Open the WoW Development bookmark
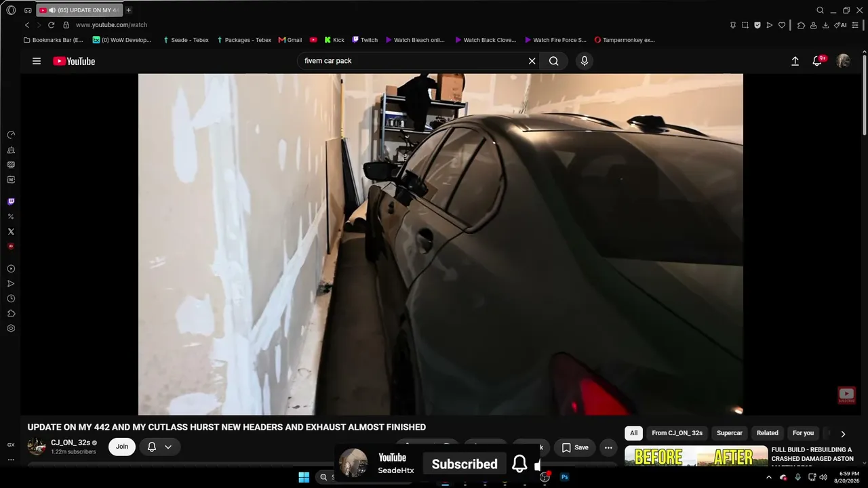The width and height of the screenshot is (868, 488). [122, 40]
